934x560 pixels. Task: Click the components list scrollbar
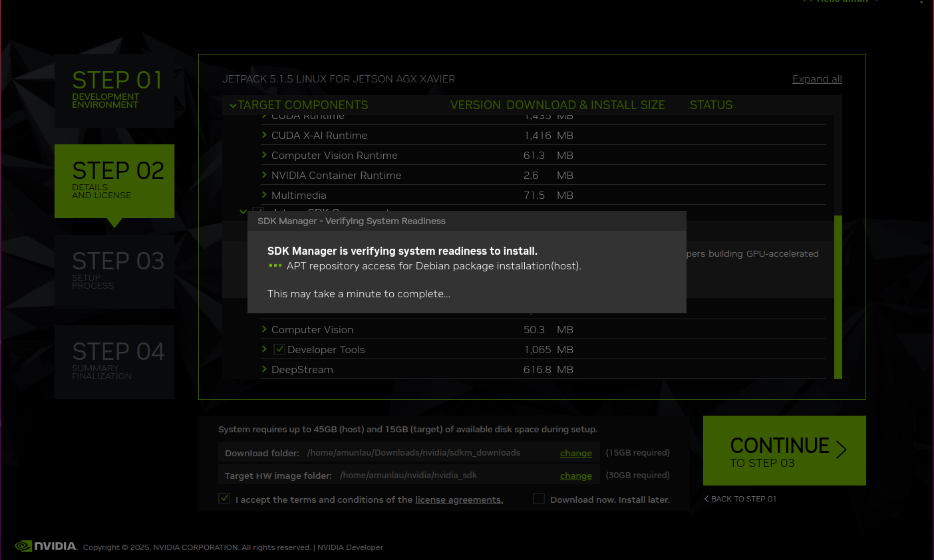(x=838, y=297)
